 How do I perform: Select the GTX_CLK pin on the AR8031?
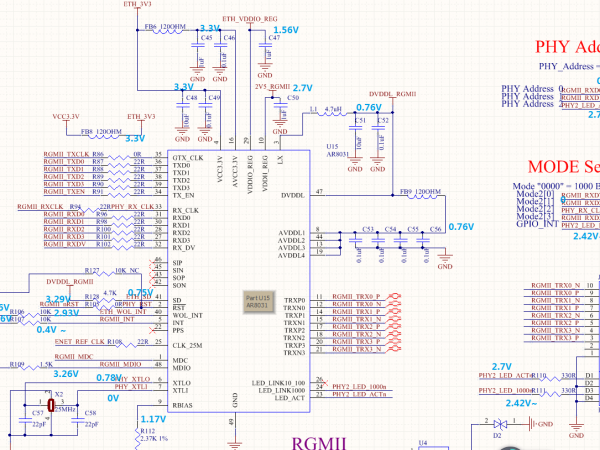(x=181, y=158)
